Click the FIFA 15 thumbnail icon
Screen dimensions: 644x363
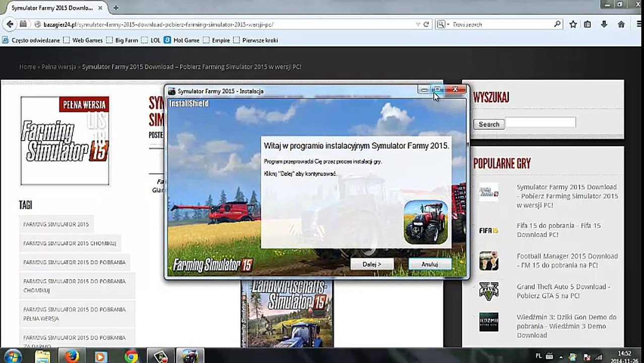(x=489, y=230)
